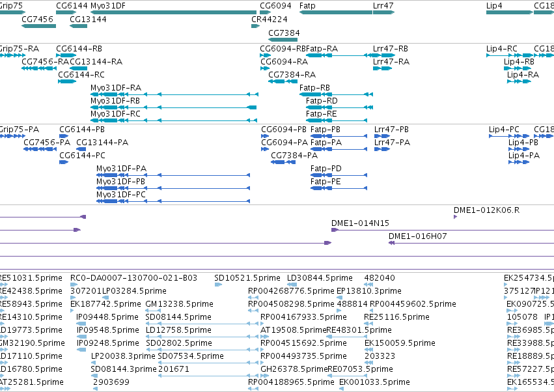Image resolution: width=554 pixels, height=392 pixels.
Task: Click the CG7384 gene label
Action: (284, 33)
